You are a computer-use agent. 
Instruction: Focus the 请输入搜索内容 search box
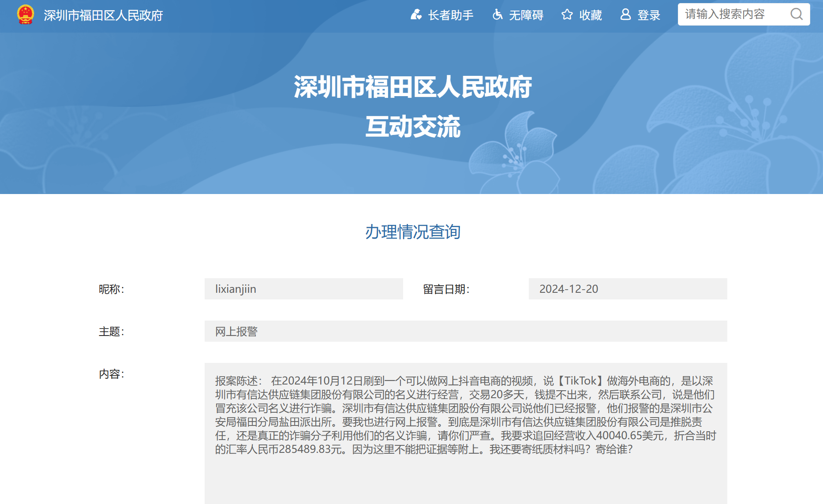click(733, 14)
